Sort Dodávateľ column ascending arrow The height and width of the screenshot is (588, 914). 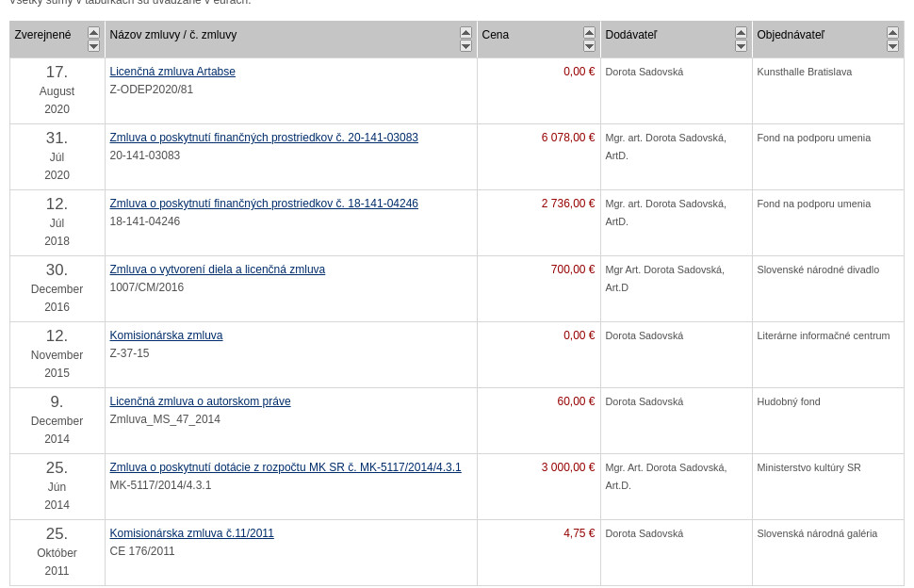click(x=741, y=33)
